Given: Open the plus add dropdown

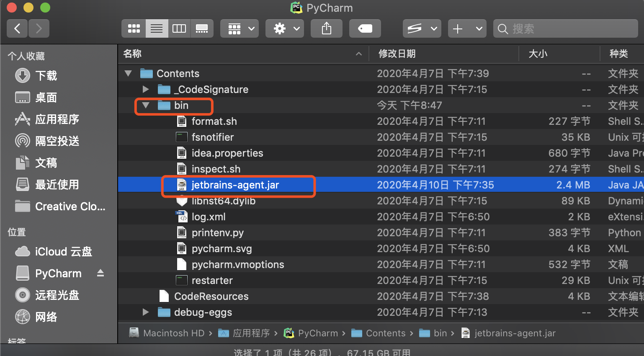Looking at the screenshot, I should click(467, 28).
